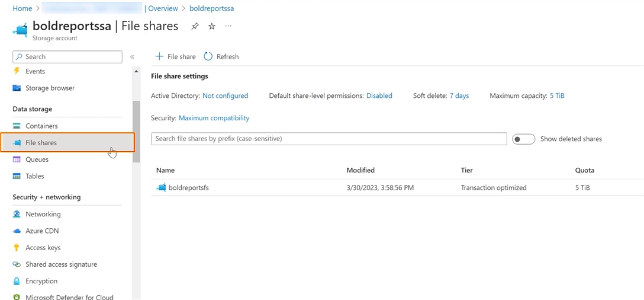Click the File share add button label

(x=182, y=57)
